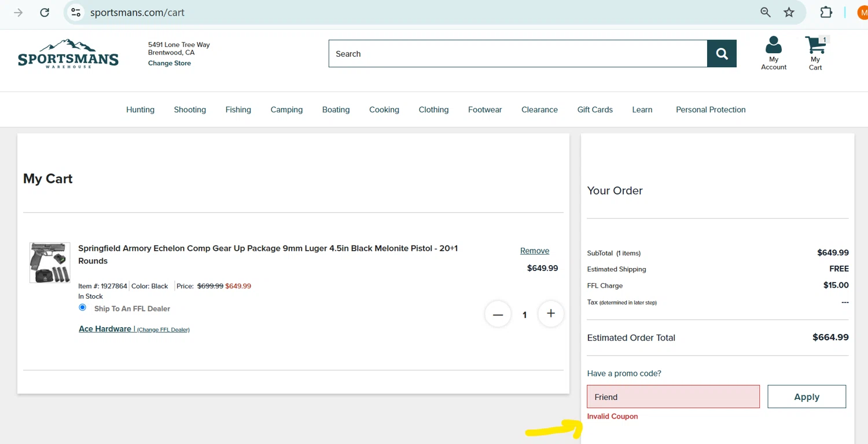This screenshot has width=868, height=444.
Task: Open the My Cart icon
Action: tap(815, 53)
